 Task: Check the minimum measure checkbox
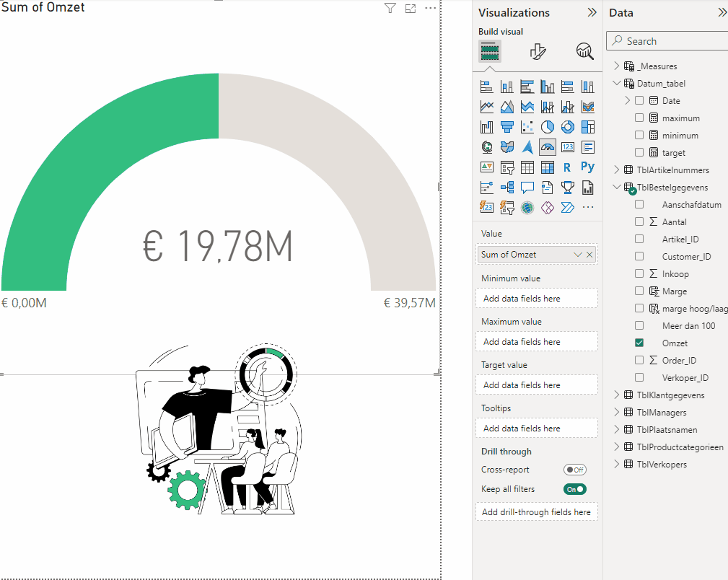tap(639, 135)
